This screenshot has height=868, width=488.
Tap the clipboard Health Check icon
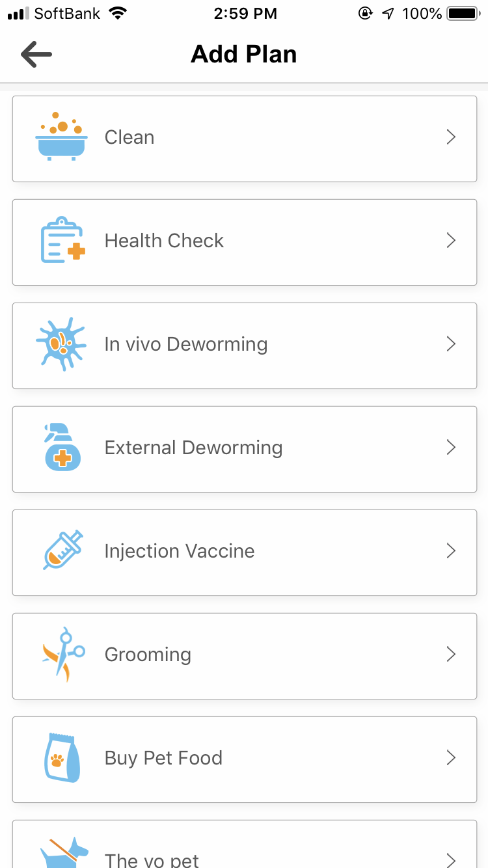pyautogui.click(x=62, y=240)
